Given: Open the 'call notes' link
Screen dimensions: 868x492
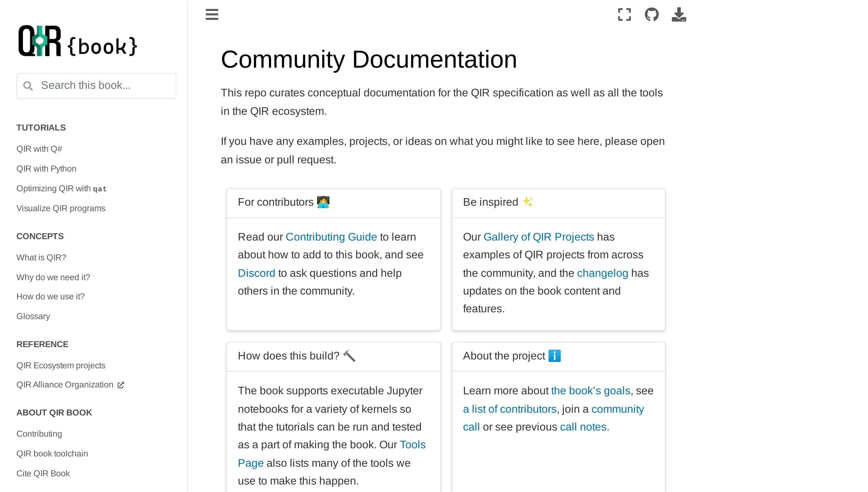Looking at the screenshot, I should click(x=583, y=427).
